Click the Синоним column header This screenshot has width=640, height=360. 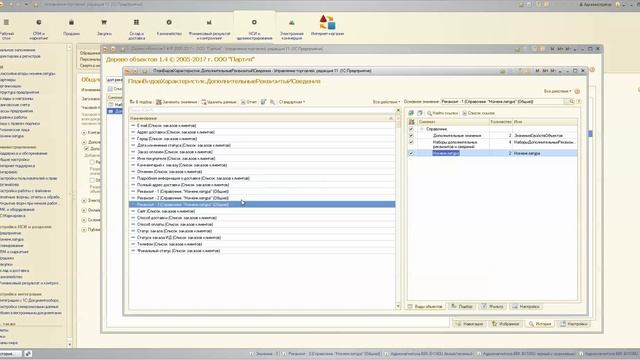coord(453,122)
